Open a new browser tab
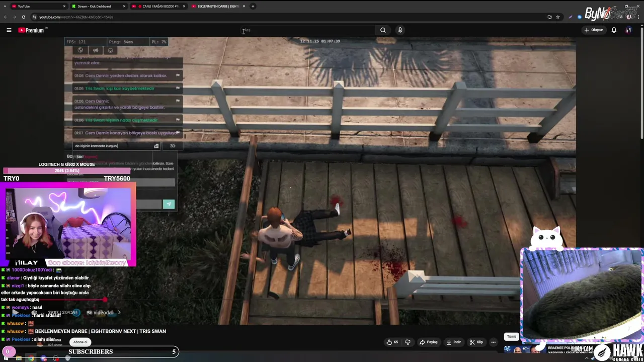Image resolution: width=644 pixels, height=362 pixels. click(253, 6)
